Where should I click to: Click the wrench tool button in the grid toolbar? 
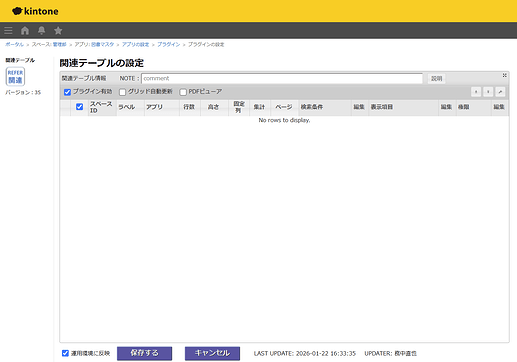point(500,92)
